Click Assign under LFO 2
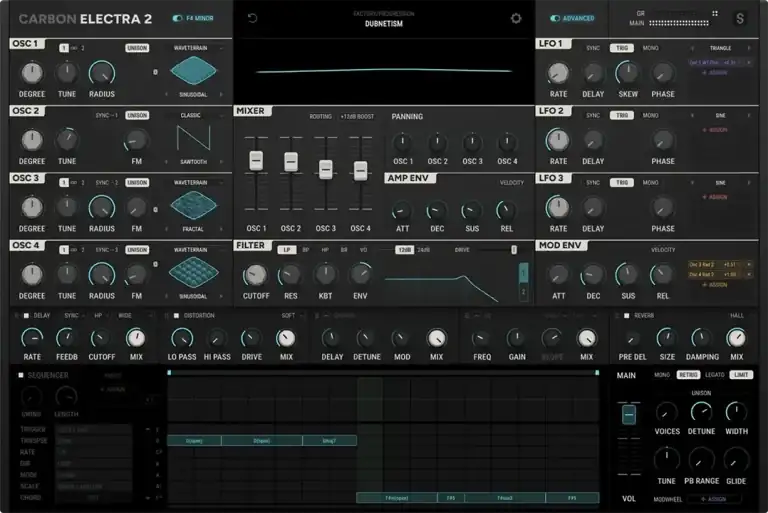 pyautogui.click(x=715, y=130)
